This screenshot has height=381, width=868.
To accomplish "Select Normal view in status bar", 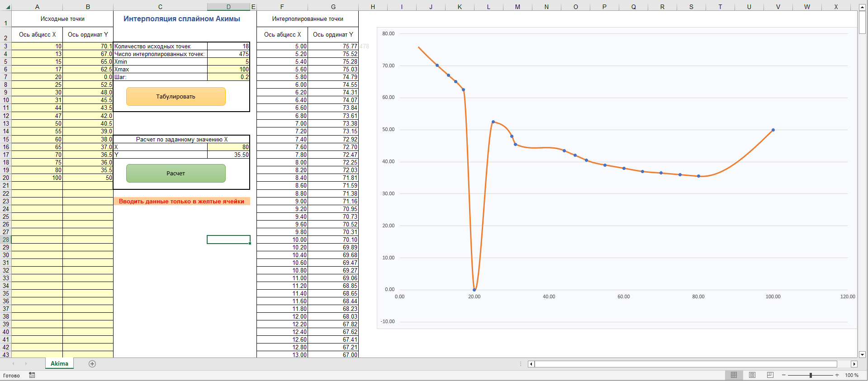I will pos(734,375).
